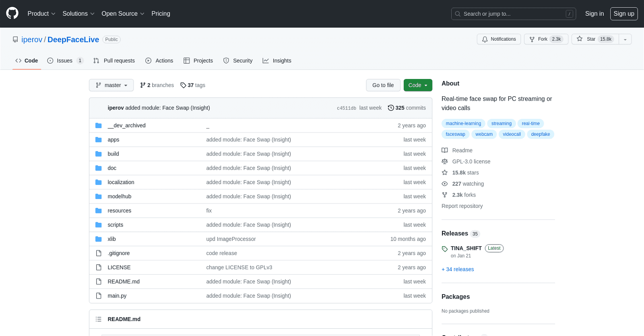
Task: Click the Go to file button
Action: [x=383, y=85]
